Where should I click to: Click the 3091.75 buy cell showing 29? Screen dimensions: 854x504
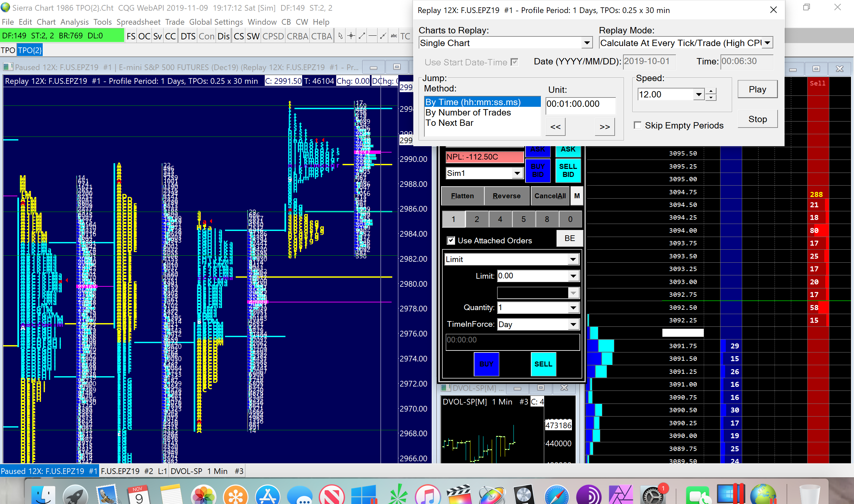pyautogui.click(x=731, y=346)
